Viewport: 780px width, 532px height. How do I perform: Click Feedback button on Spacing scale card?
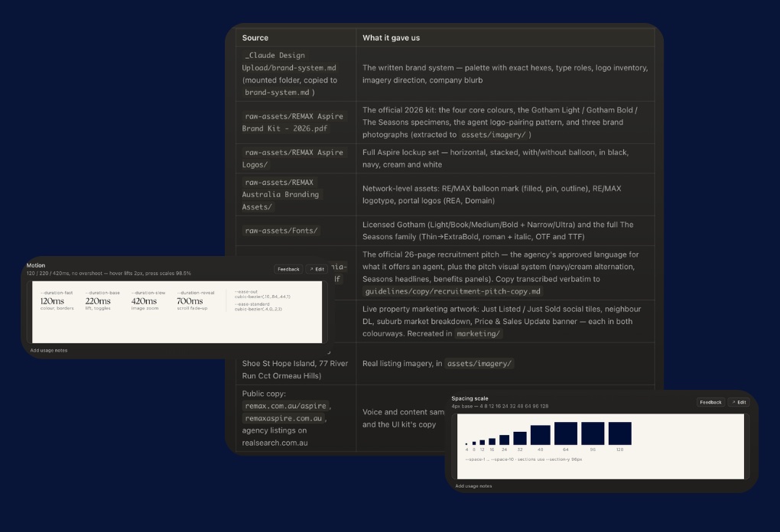pyautogui.click(x=710, y=402)
